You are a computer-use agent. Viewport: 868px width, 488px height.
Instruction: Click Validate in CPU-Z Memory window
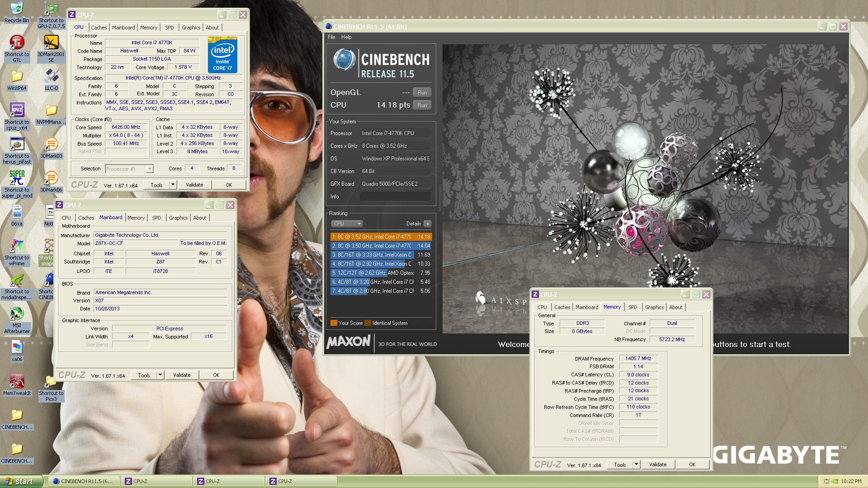(658, 465)
